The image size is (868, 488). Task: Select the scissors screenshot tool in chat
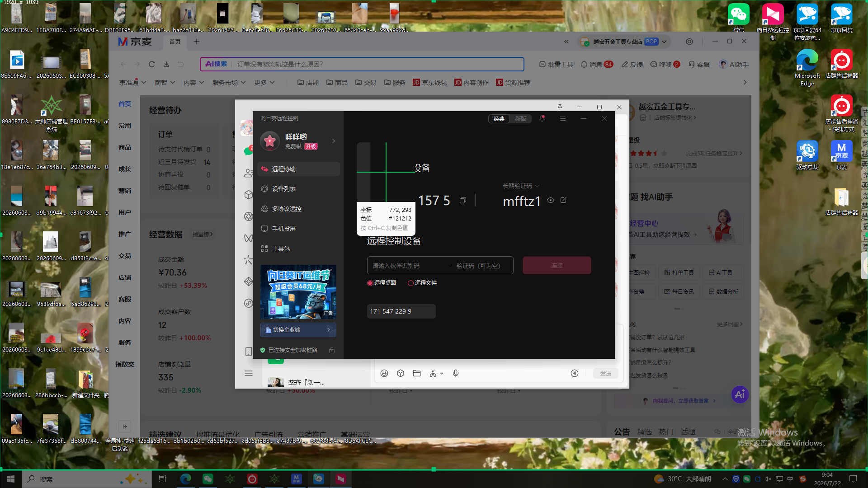(433, 373)
